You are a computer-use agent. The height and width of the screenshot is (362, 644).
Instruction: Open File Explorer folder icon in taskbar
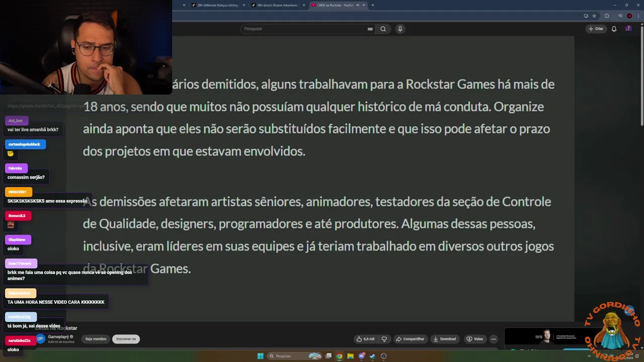tap(350, 356)
